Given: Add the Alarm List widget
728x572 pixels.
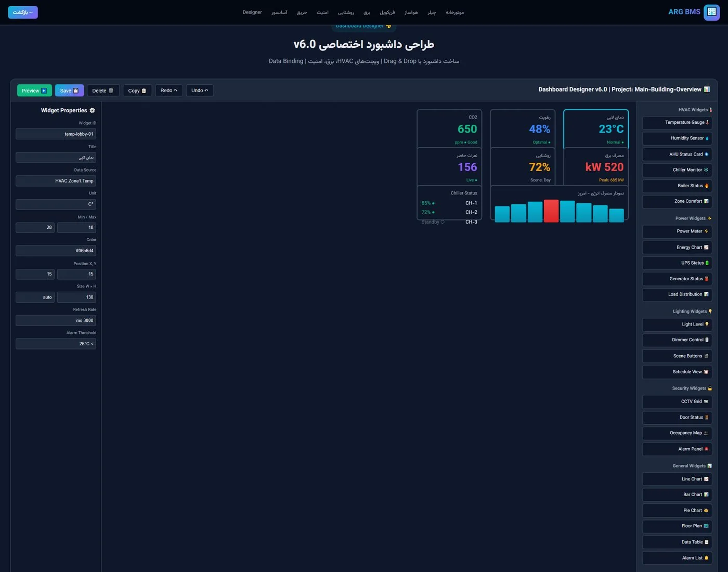Looking at the screenshot, I should pos(677,558).
